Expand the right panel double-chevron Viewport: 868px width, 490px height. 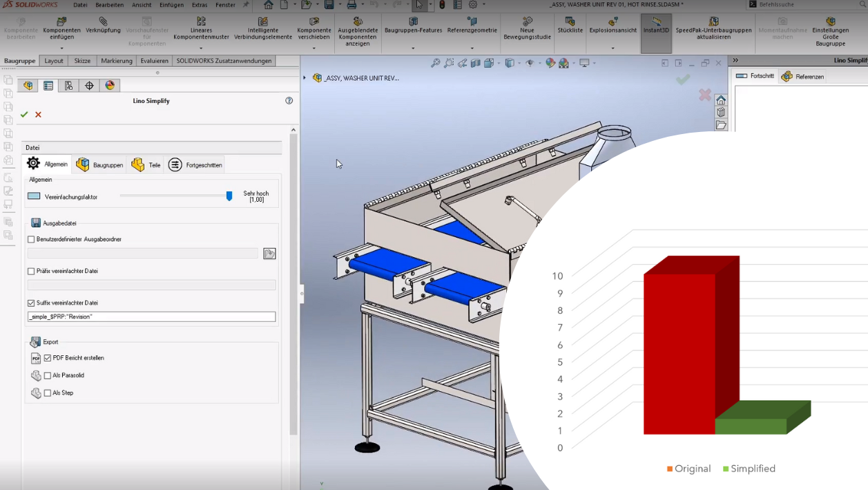coord(735,61)
